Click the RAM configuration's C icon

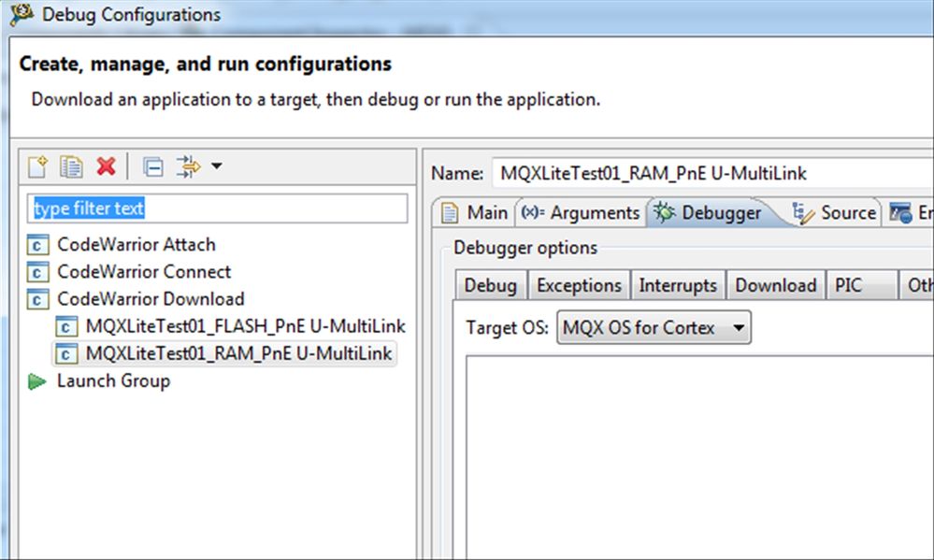tap(65, 354)
